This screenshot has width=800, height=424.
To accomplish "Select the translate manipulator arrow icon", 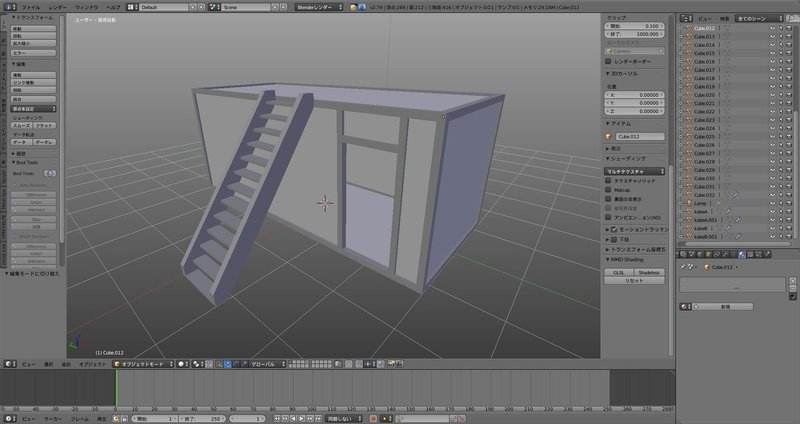I will pyautogui.click(x=228, y=364).
